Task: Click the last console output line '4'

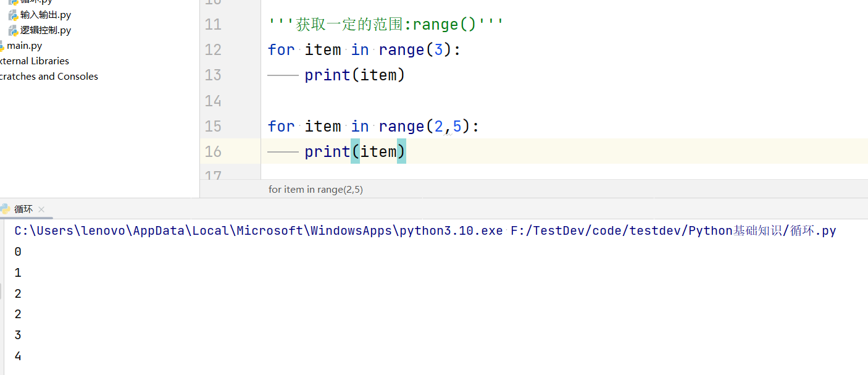Action: [18, 356]
